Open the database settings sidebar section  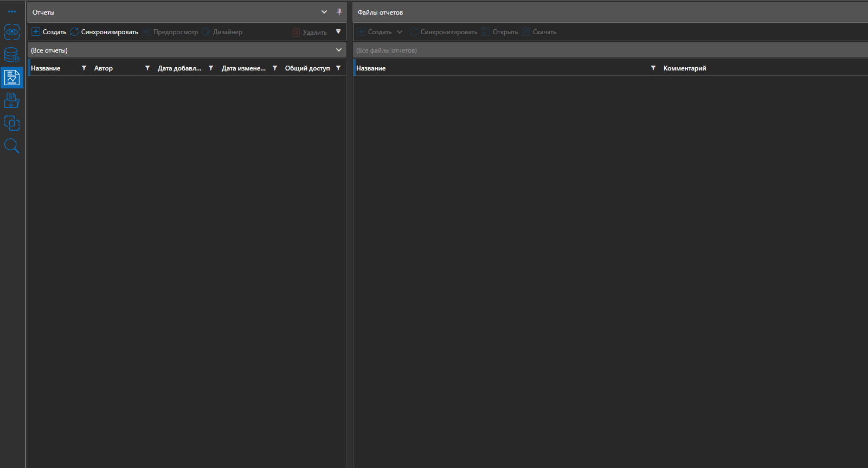[12, 55]
